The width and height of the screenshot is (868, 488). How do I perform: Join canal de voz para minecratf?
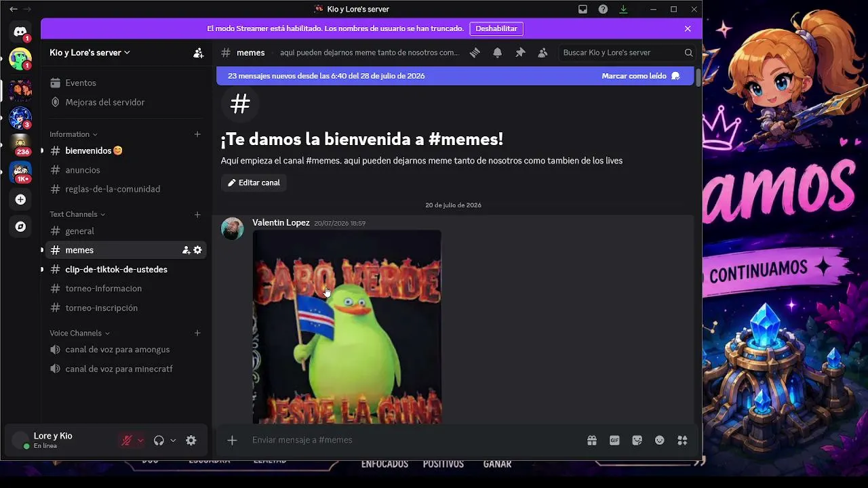click(x=126, y=369)
